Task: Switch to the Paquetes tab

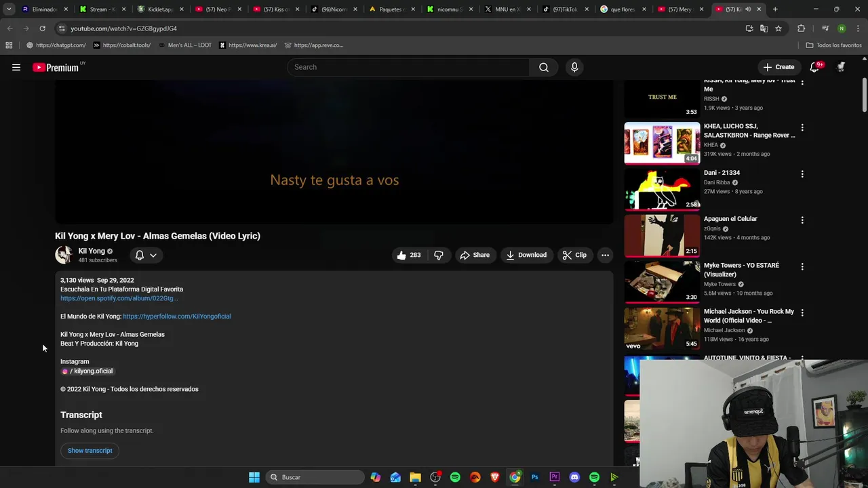Action: pos(392,9)
